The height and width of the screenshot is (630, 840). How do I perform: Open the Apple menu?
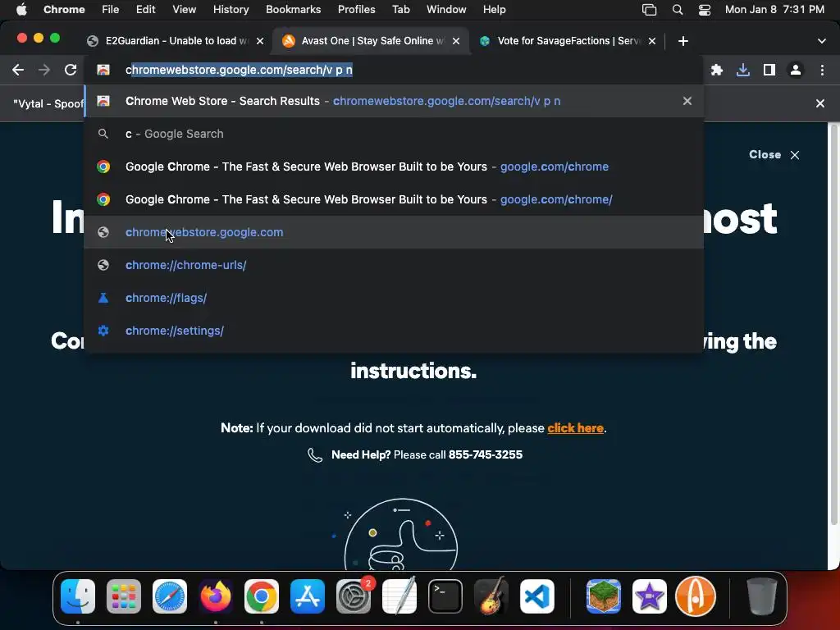(x=21, y=10)
